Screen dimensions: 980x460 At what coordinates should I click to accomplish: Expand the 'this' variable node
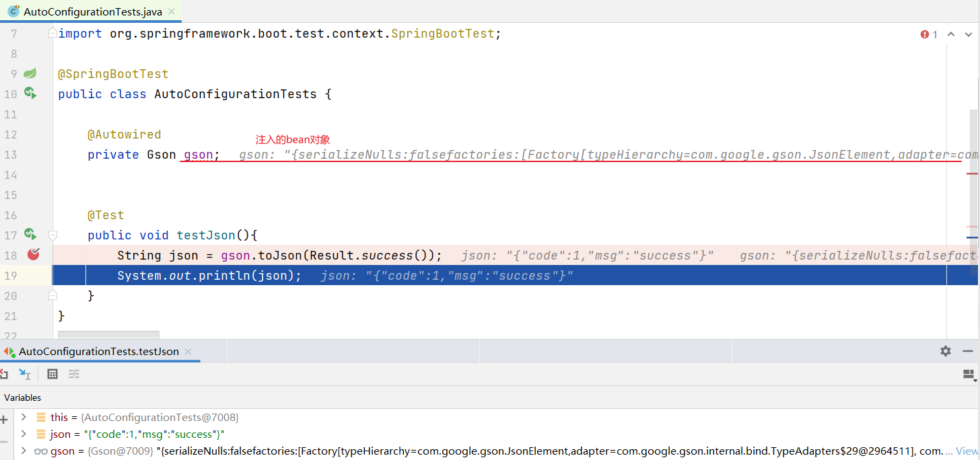click(x=24, y=418)
